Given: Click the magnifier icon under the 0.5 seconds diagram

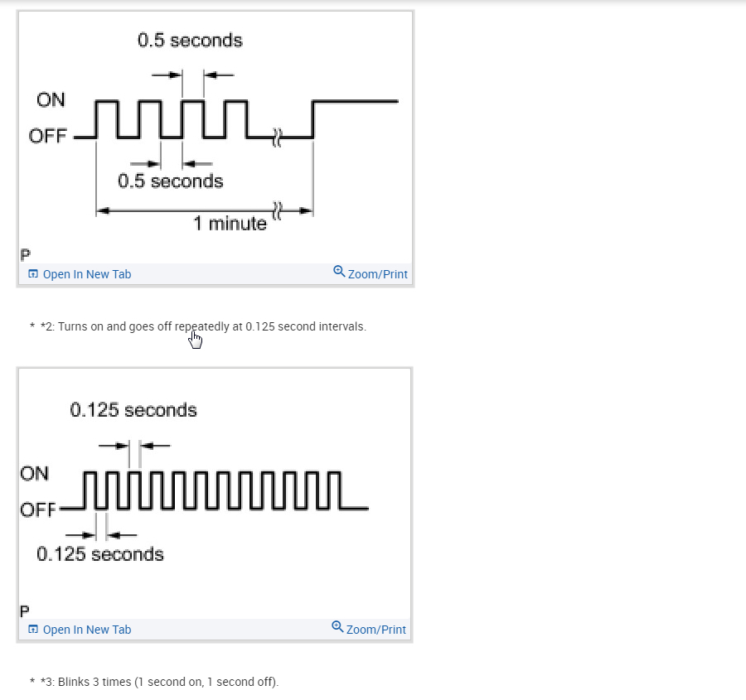Looking at the screenshot, I should click(338, 272).
